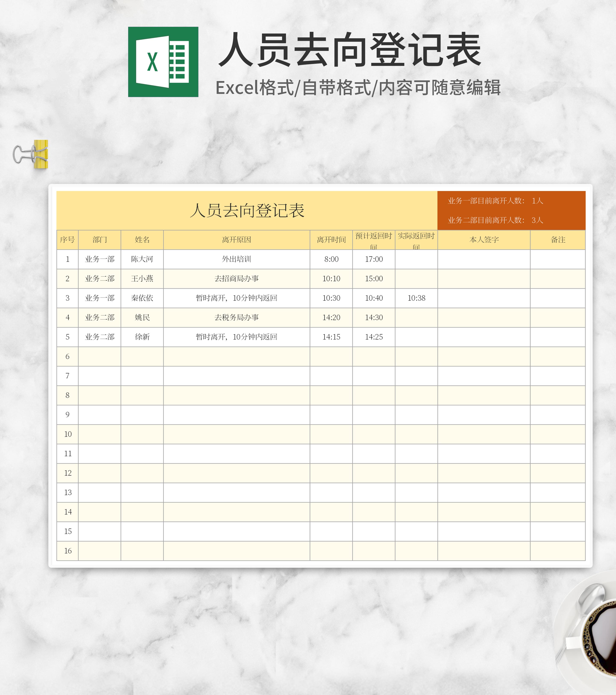Image resolution: width=616 pixels, height=695 pixels.
Task: Select row number 16 cell
Action: [68, 551]
